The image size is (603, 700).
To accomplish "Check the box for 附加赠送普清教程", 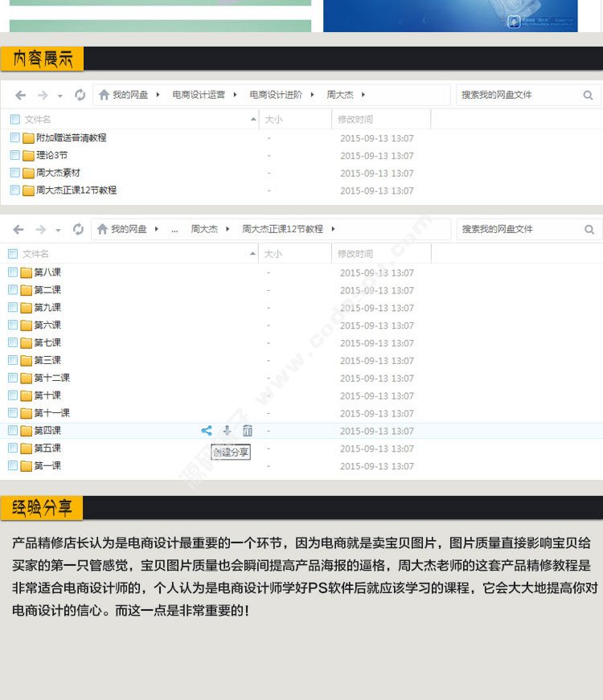I will (14, 137).
